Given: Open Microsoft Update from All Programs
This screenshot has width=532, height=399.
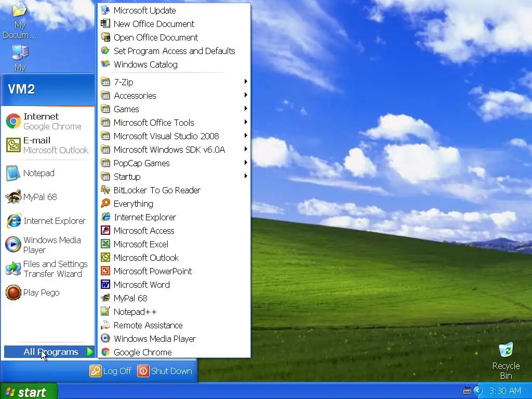Looking at the screenshot, I should click(174, 10).
